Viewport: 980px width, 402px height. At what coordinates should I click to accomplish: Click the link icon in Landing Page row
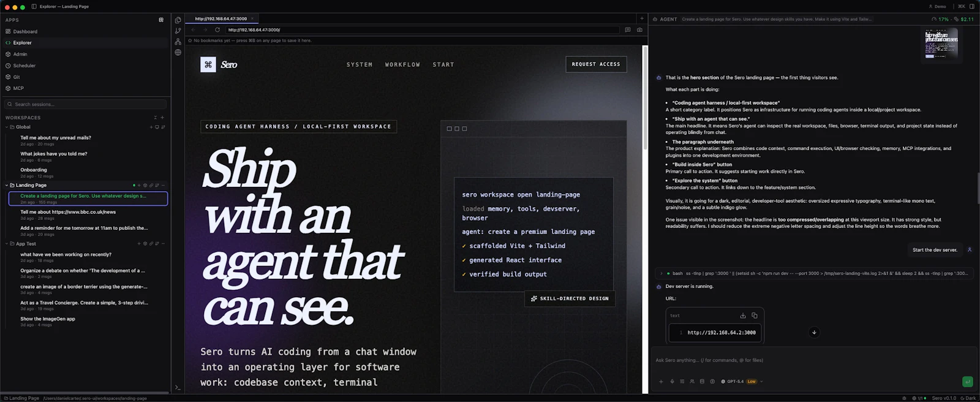151,185
